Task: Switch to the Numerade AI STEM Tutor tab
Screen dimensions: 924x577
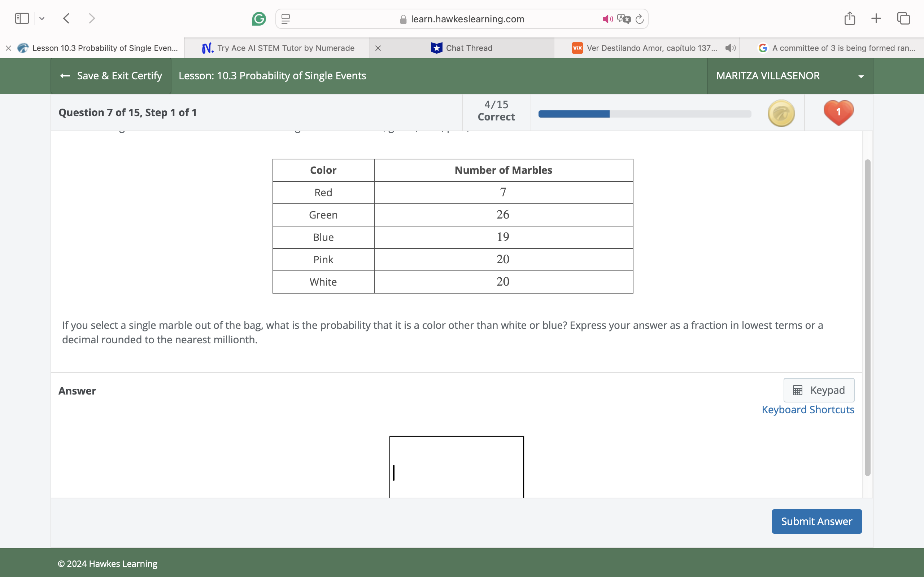Action: click(286, 48)
